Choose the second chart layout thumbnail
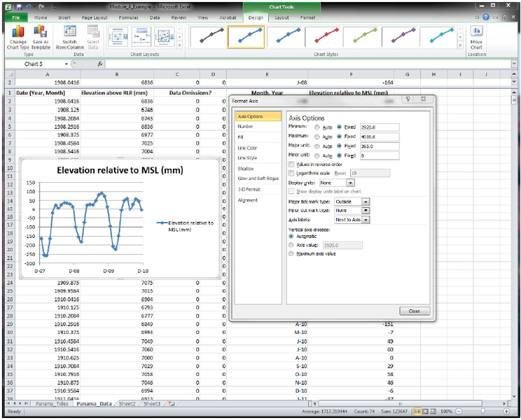 point(141,36)
